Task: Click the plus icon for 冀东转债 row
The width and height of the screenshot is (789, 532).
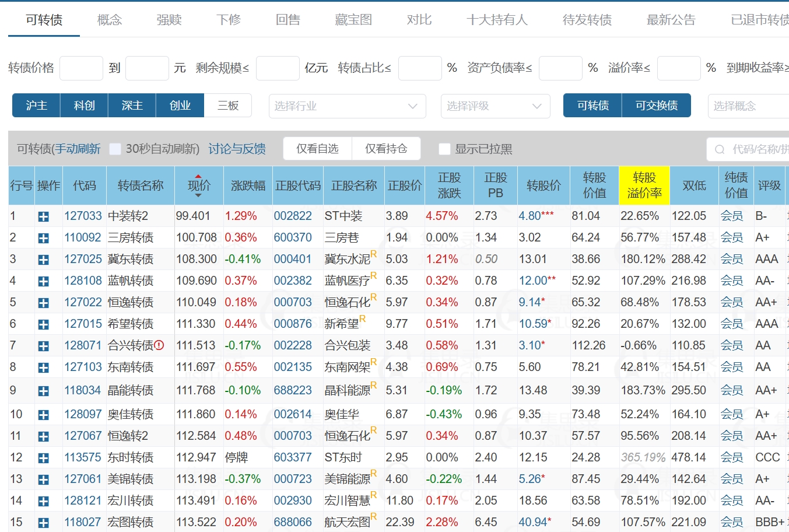Action: click(43, 260)
